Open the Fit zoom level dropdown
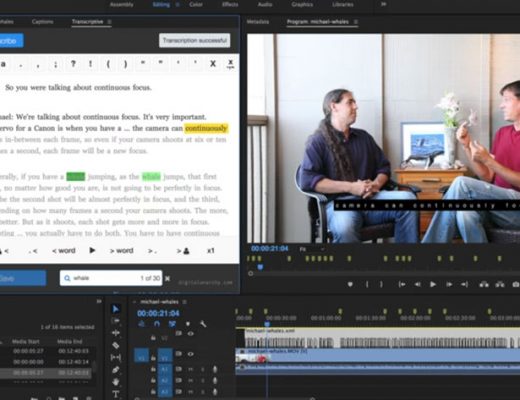 (x=312, y=249)
